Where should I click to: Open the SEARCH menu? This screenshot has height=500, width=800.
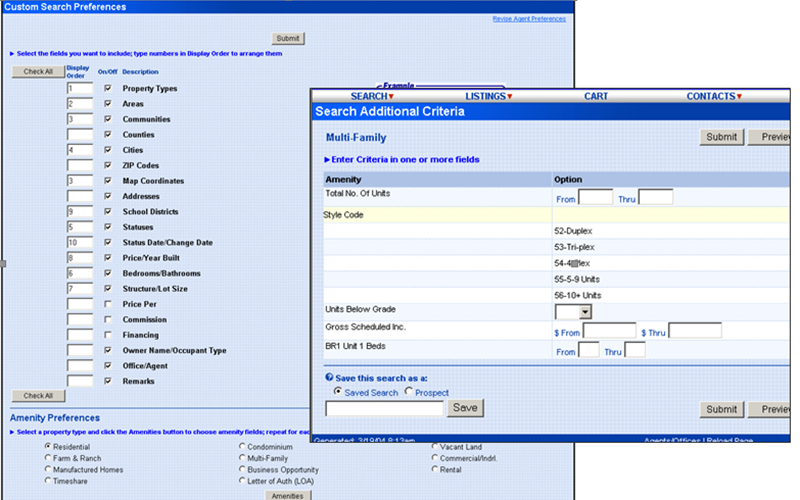pos(372,96)
